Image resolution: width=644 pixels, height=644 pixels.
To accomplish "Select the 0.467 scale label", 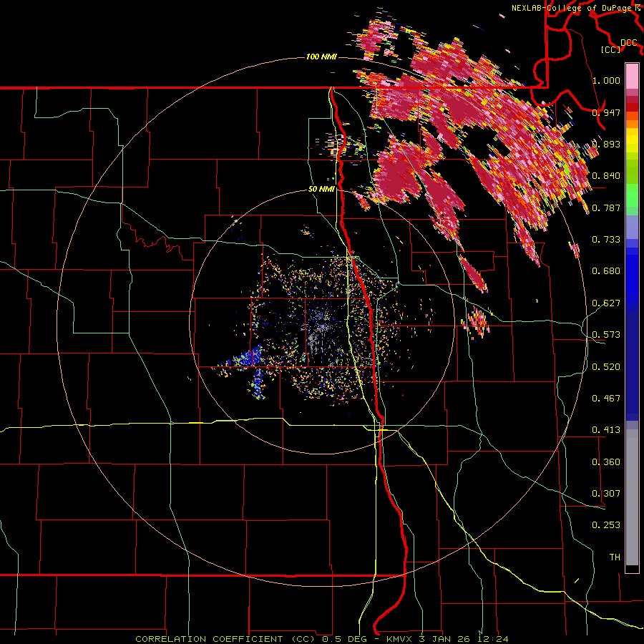I will [x=606, y=399].
